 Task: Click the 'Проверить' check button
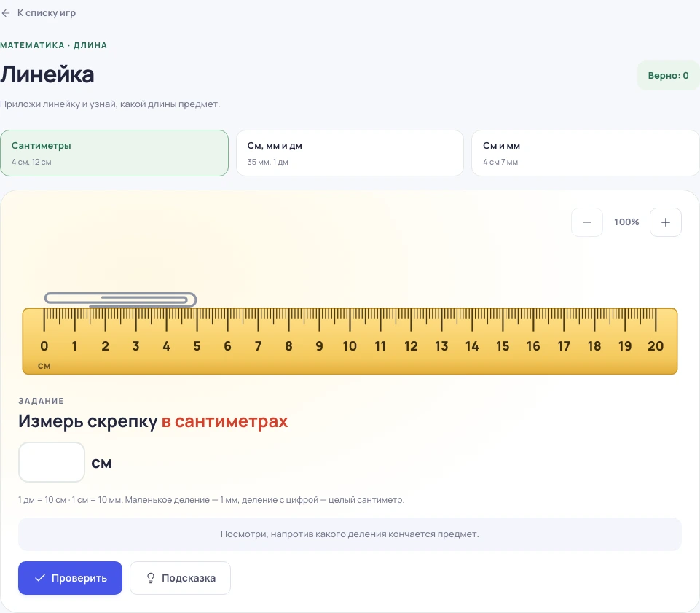click(70, 578)
